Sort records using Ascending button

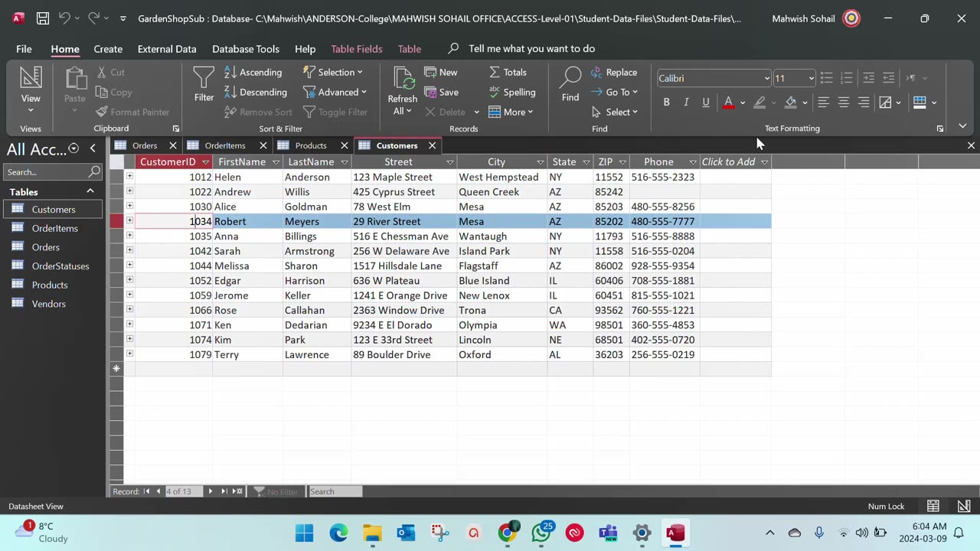click(x=253, y=72)
